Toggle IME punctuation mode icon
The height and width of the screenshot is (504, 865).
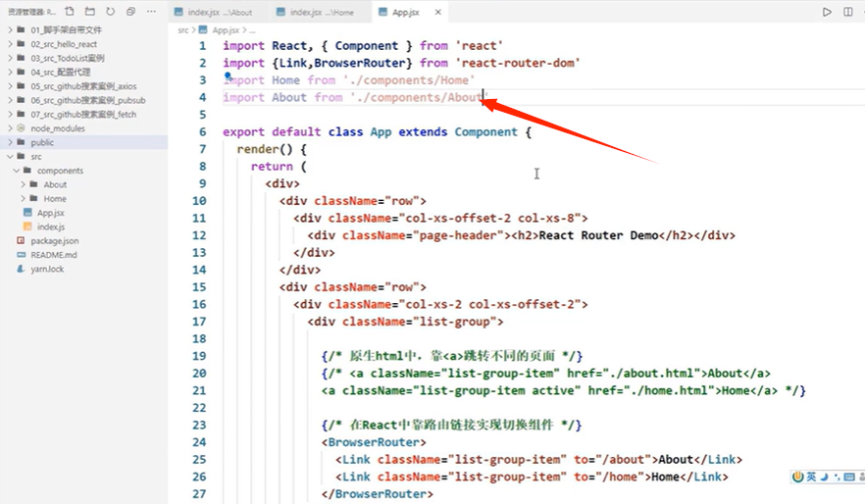[837, 477]
